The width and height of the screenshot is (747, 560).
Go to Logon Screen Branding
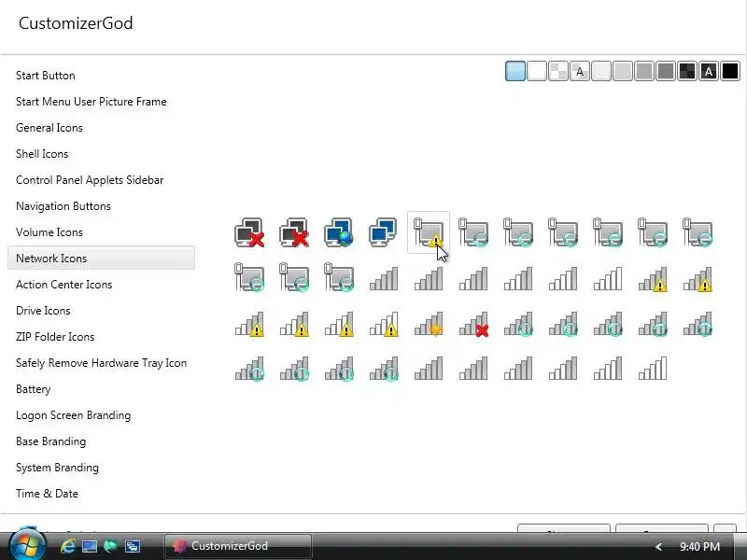pos(73,415)
